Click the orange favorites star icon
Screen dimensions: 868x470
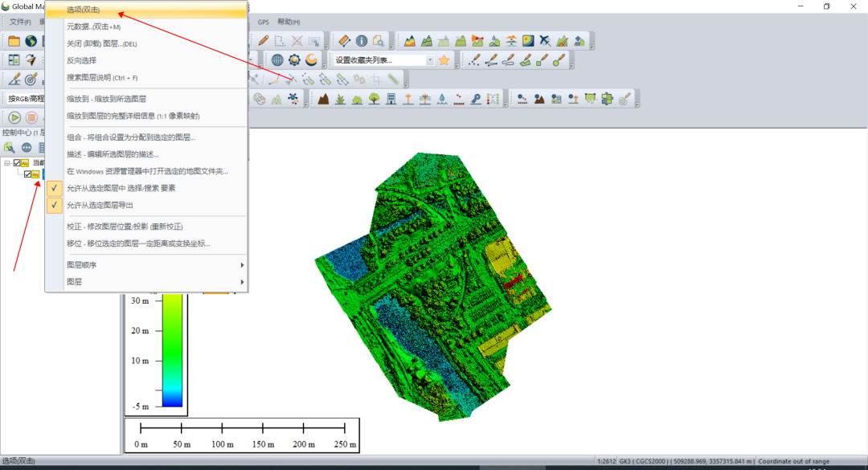444,59
